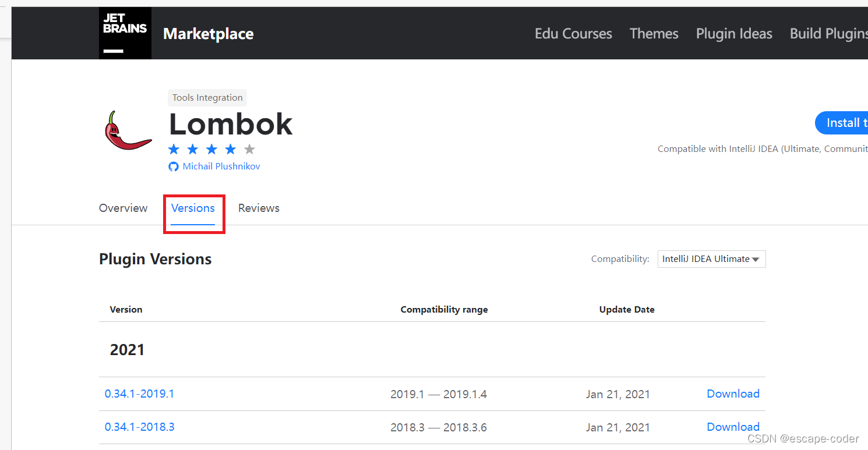The image size is (868, 450).
Task: Click the Tools Integration tag
Action: (207, 98)
